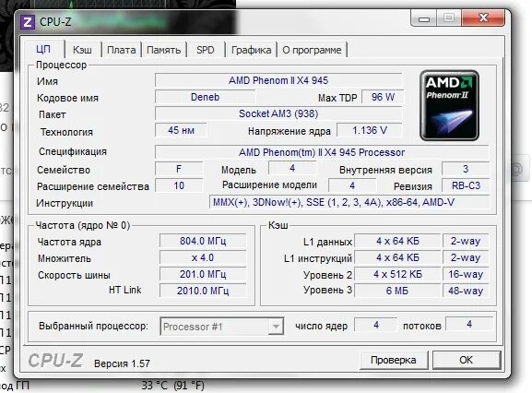The width and height of the screenshot is (532, 393).
Task: Click the specification field AMD Phenom(tm) II X4 945 Processor
Action: coord(322,152)
